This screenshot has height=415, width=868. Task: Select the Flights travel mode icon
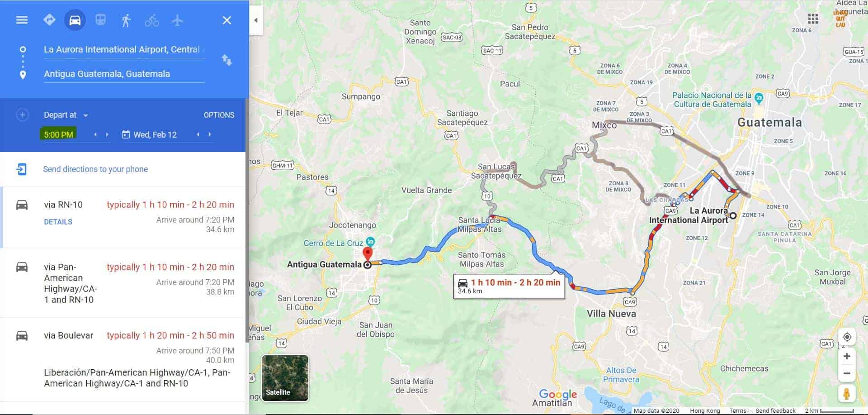coord(177,20)
